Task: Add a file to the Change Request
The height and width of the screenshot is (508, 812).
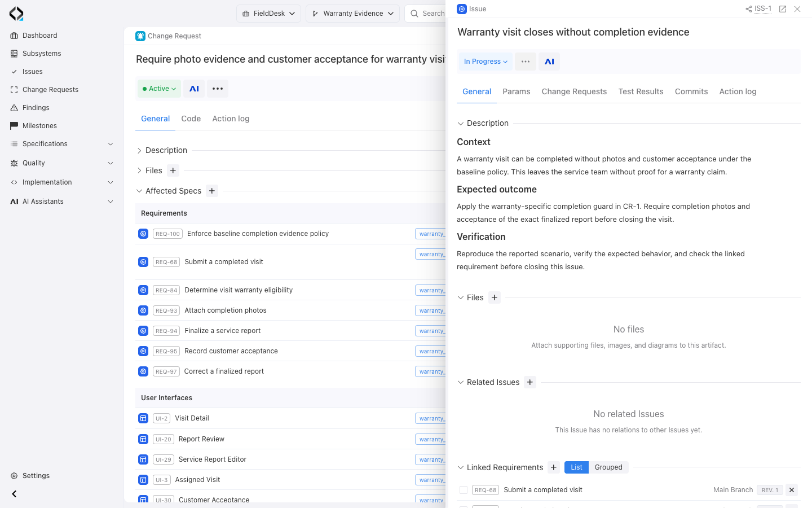Action: pyautogui.click(x=173, y=170)
